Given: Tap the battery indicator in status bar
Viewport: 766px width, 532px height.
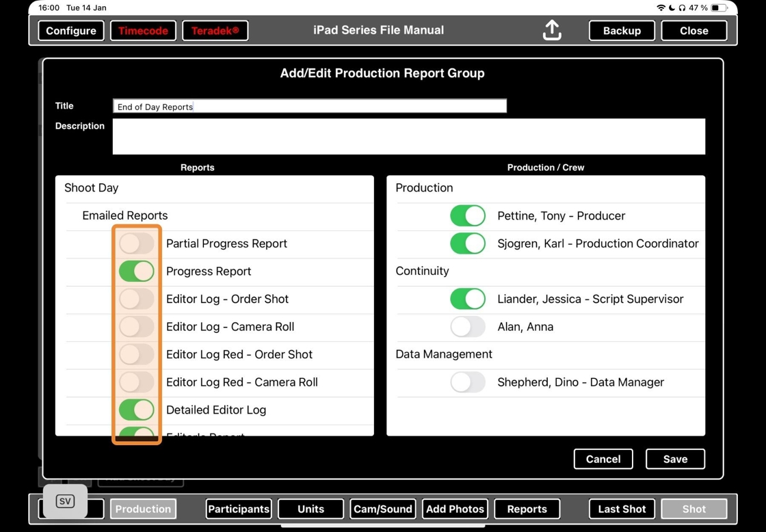Looking at the screenshot, I should [719, 8].
